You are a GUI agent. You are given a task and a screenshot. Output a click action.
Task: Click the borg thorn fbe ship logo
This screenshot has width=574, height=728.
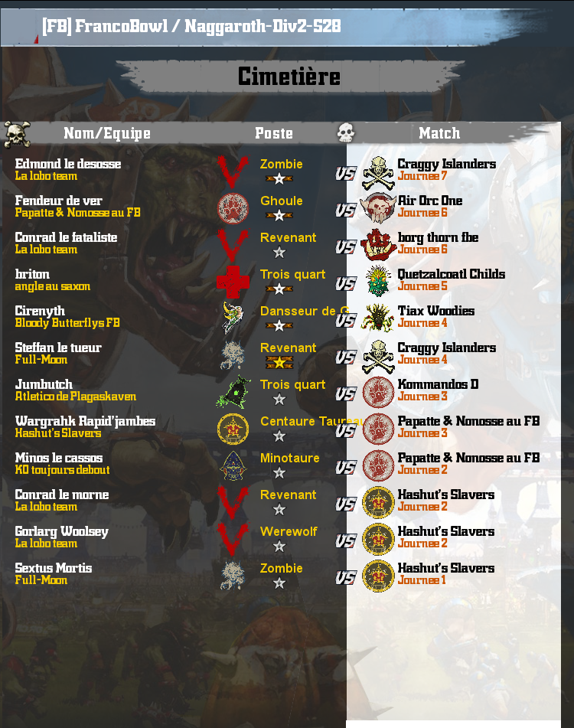(378, 245)
